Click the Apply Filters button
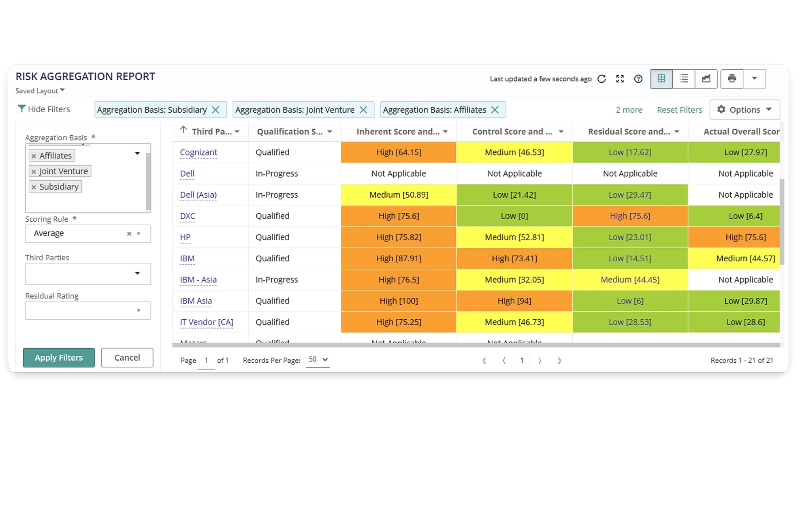 click(x=59, y=357)
